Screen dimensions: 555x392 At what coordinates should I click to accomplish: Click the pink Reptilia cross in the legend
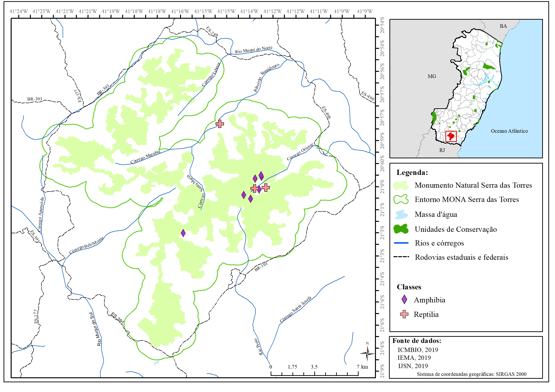coord(404,314)
